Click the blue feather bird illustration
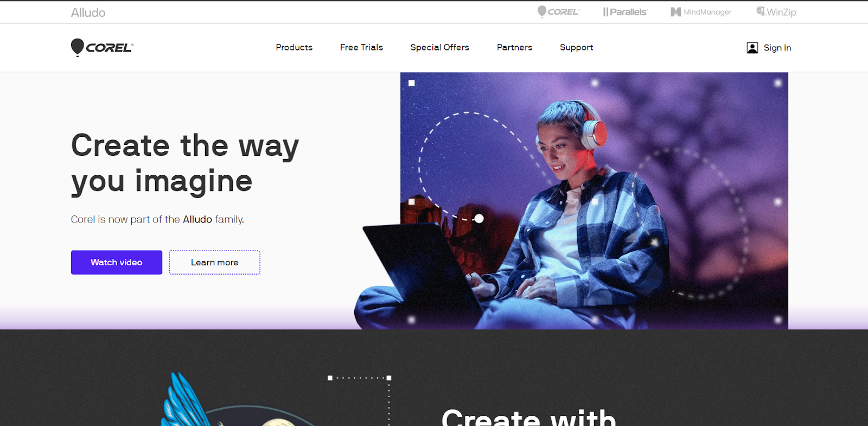This screenshot has height=426, width=868. tap(184, 399)
